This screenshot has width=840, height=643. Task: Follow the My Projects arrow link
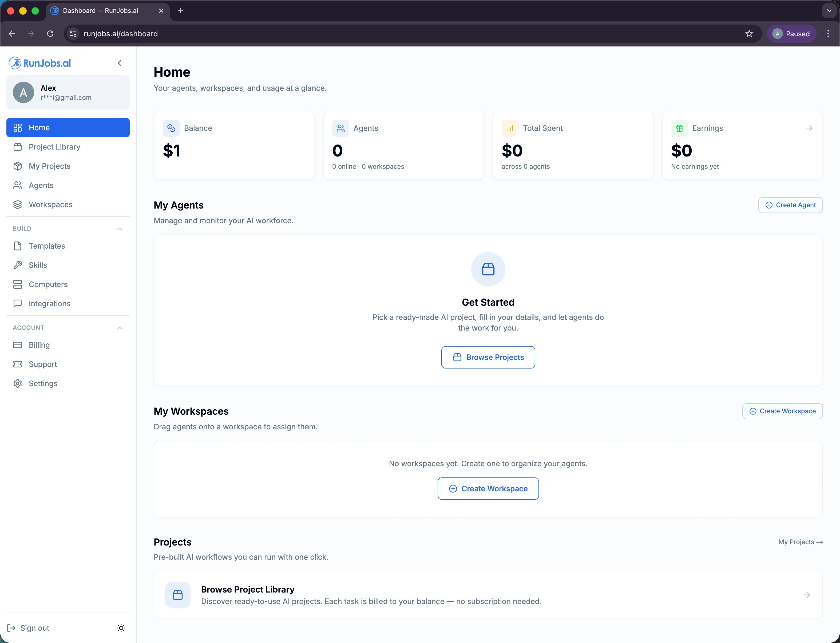800,542
